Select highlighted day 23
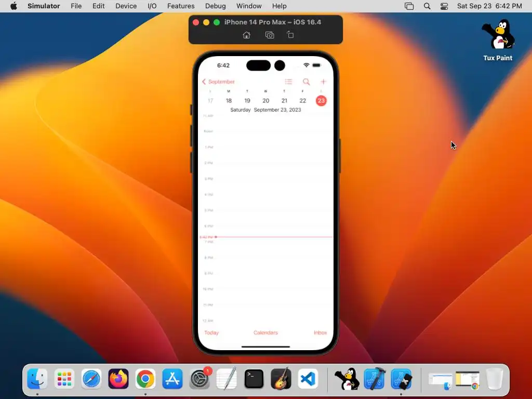The image size is (532, 399). point(321,101)
